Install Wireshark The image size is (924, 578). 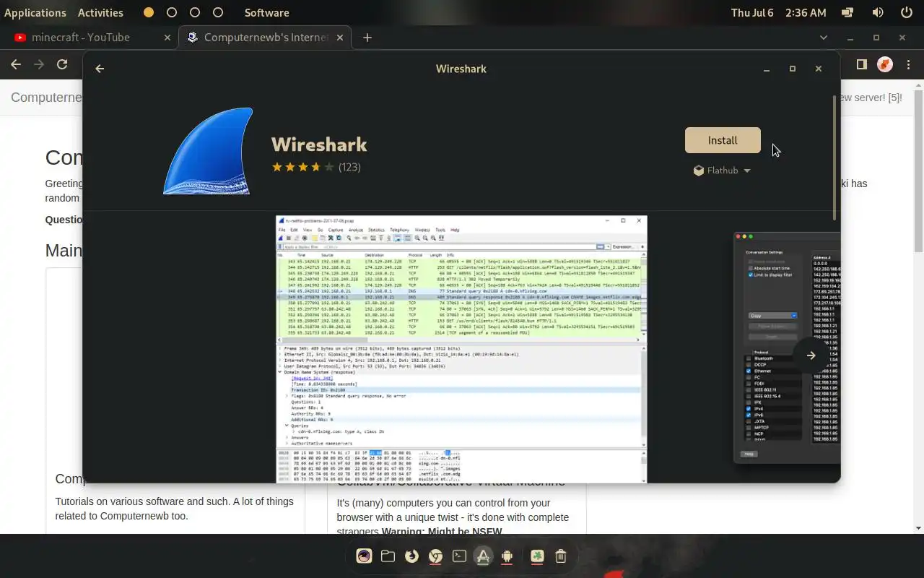tap(723, 140)
